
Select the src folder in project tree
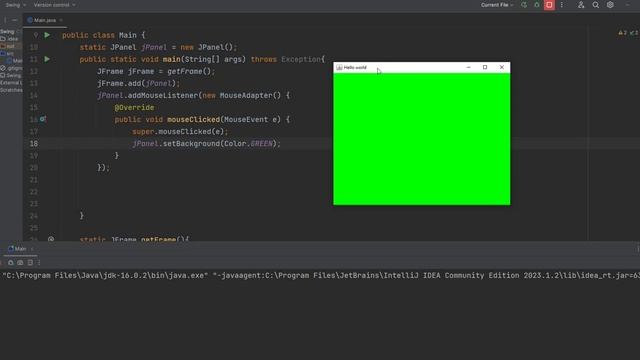8,53
